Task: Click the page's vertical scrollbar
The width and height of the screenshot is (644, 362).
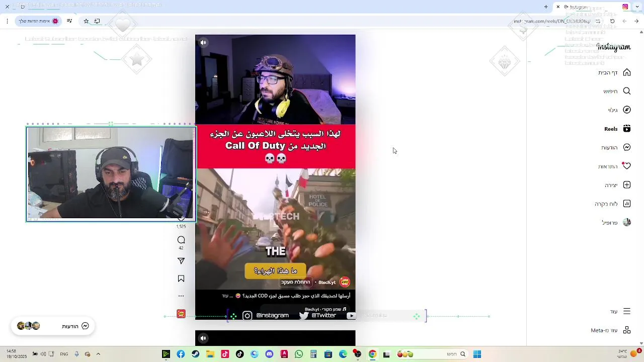Action: point(641,187)
